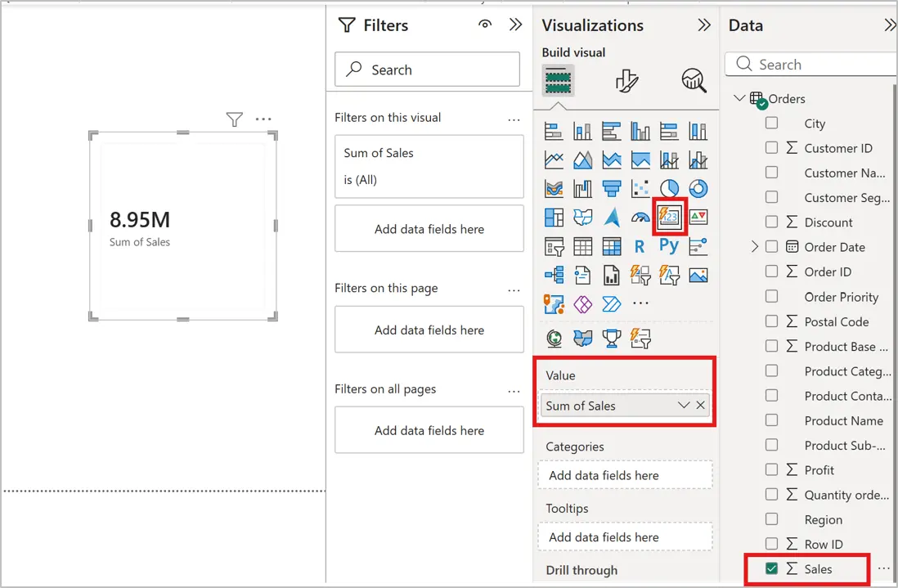Uncheck the Sales field checkbox
The height and width of the screenshot is (588, 898).
(x=771, y=568)
